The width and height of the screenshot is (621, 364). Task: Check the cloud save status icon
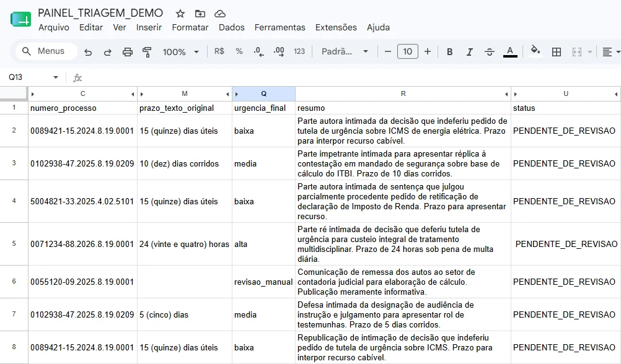(220, 14)
